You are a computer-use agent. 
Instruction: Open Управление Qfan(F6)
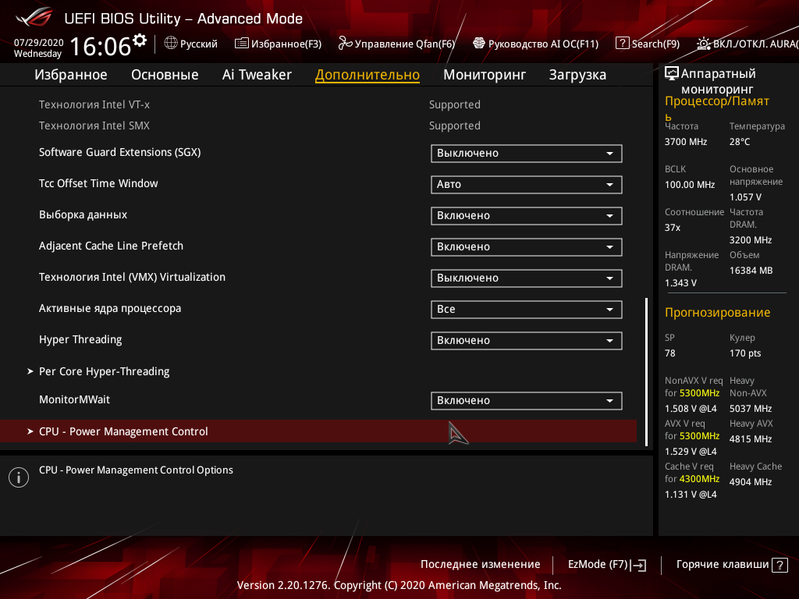click(396, 44)
